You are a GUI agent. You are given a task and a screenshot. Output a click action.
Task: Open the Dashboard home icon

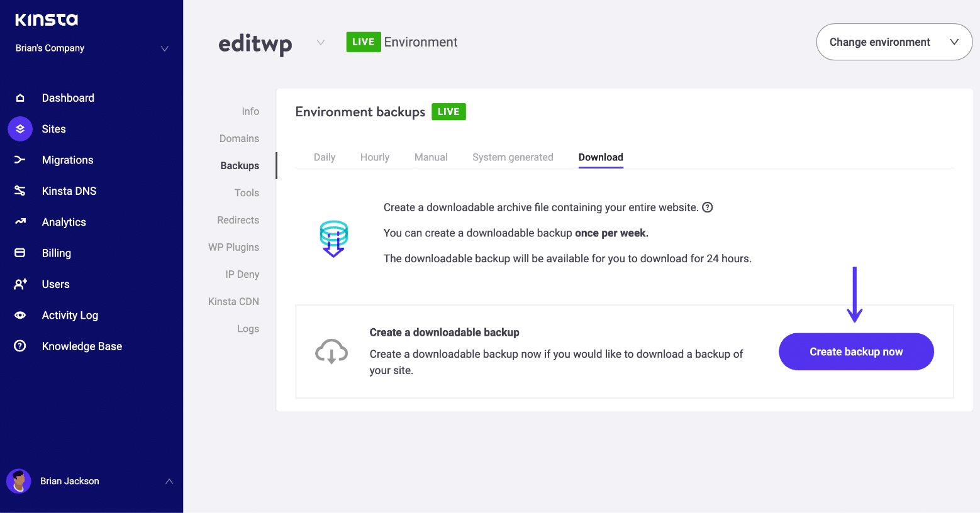(19, 97)
